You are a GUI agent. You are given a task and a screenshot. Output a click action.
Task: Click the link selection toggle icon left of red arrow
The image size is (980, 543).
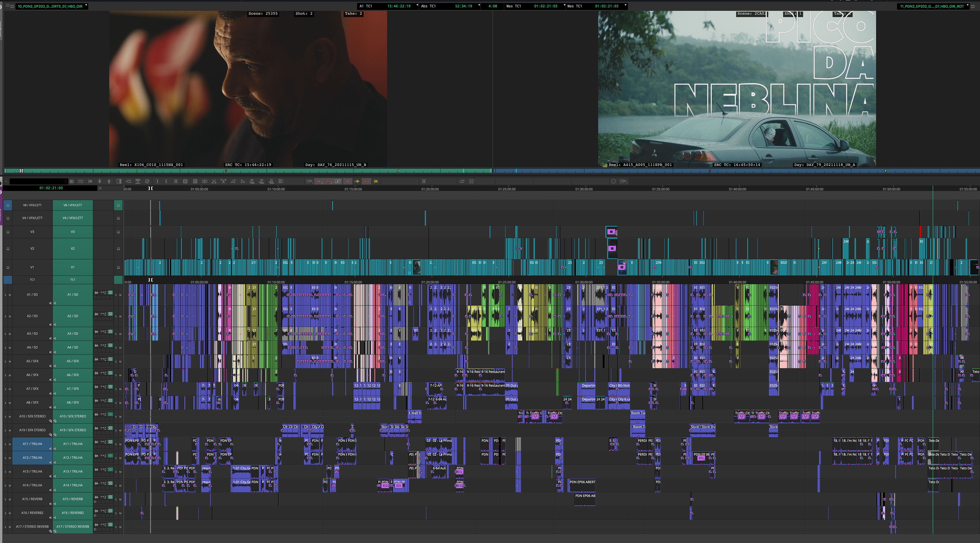309,181
